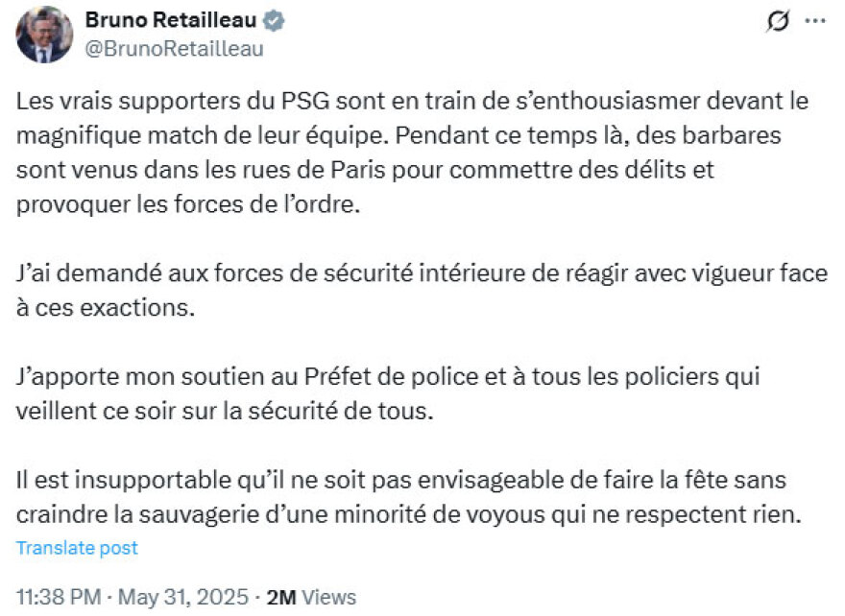Click the word "barbares" in the post
The width and height of the screenshot is (845, 616).
732,135
